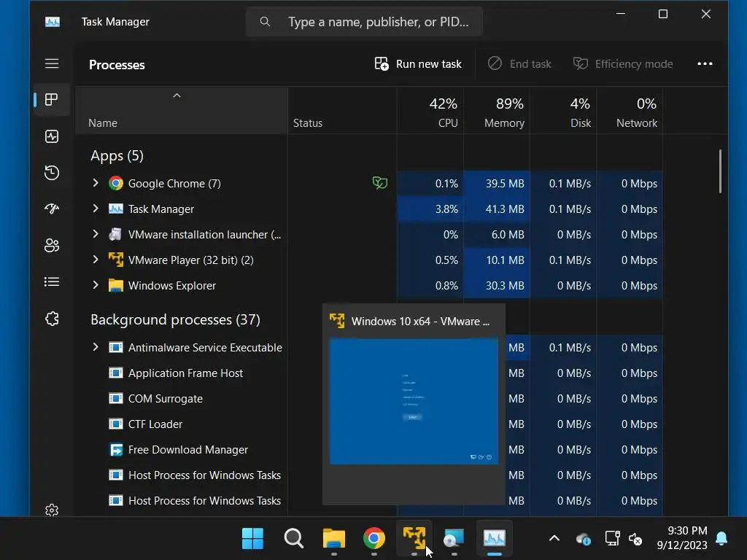The image size is (747, 560).
Task: Open the App history sidebar icon
Action: (x=52, y=172)
